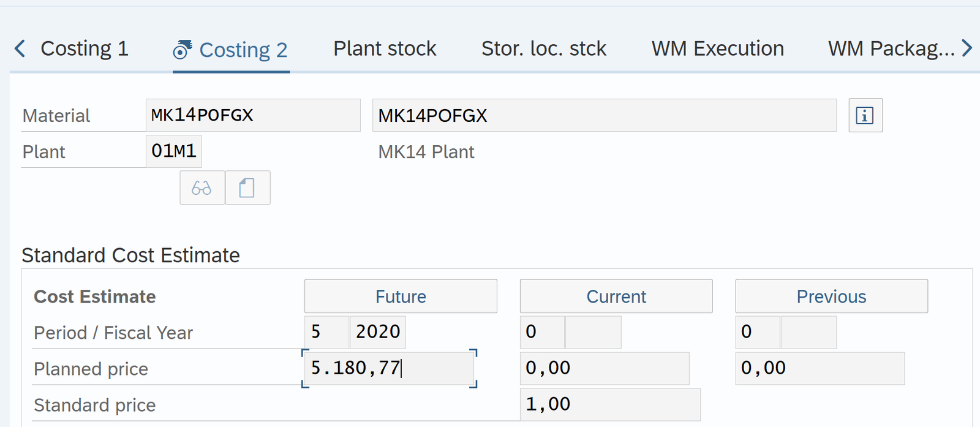Click the material information icon button

point(865,115)
